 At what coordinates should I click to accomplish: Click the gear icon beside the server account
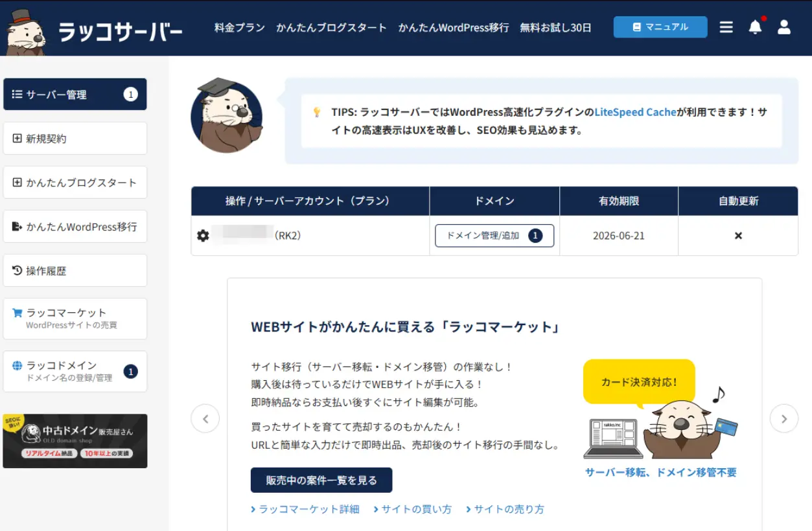tap(203, 235)
